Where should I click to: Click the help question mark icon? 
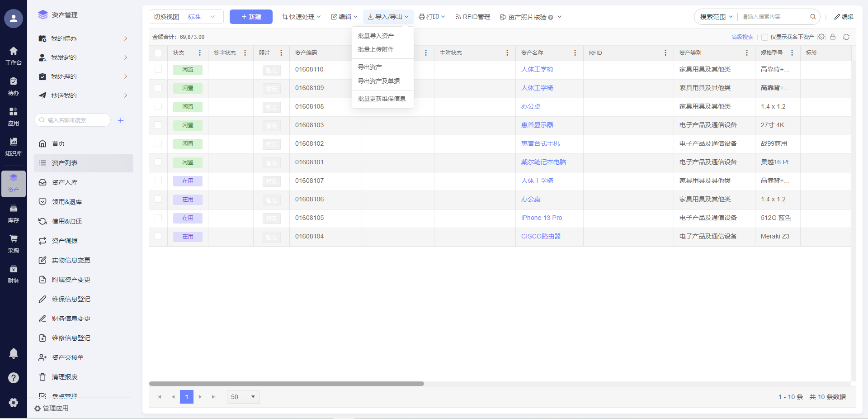[x=14, y=378]
